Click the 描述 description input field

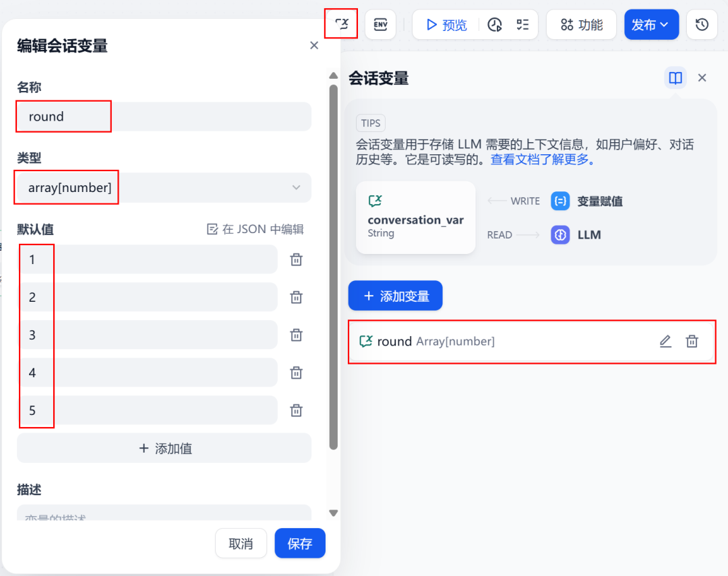(164, 513)
